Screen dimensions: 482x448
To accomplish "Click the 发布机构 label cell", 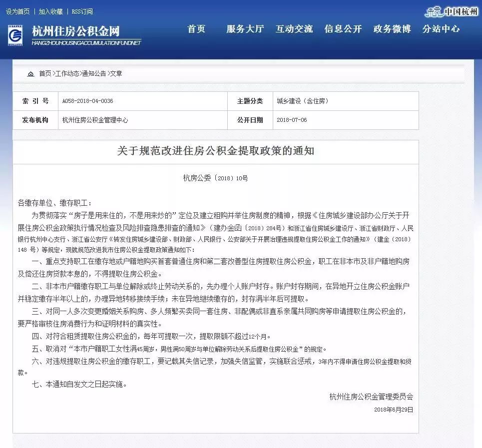I will point(35,120).
